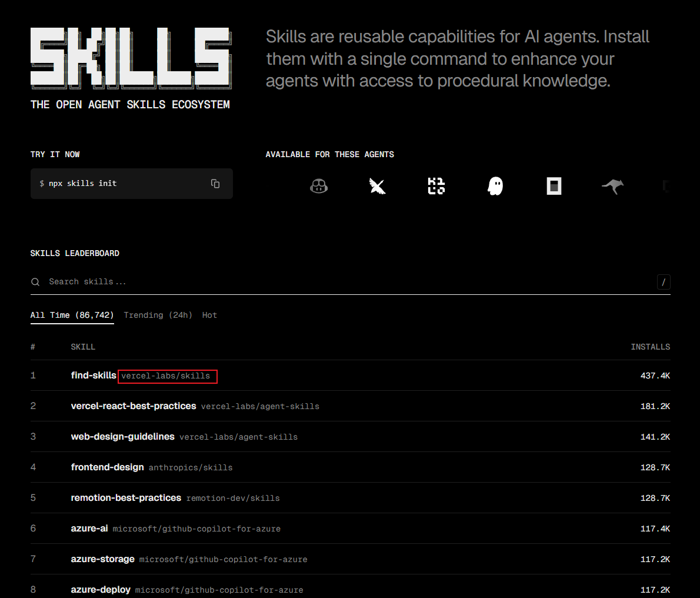Open the azure-deploy skill
This screenshot has height=598, width=700.
[x=101, y=590]
